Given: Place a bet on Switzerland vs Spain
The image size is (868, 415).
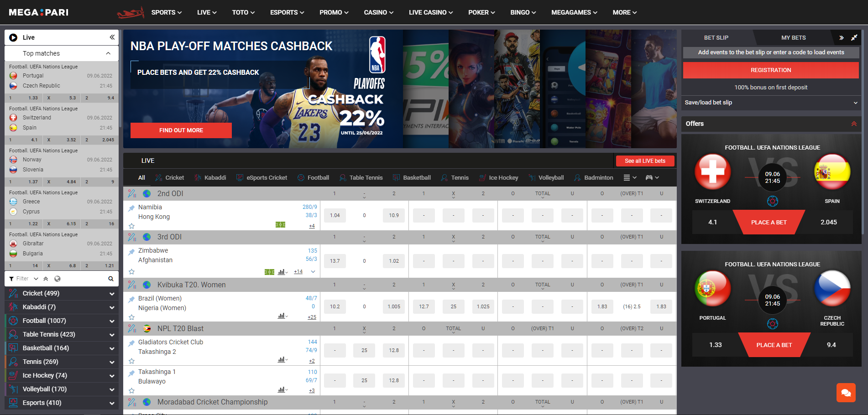Looking at the screenshot, I should click(769, 222).
